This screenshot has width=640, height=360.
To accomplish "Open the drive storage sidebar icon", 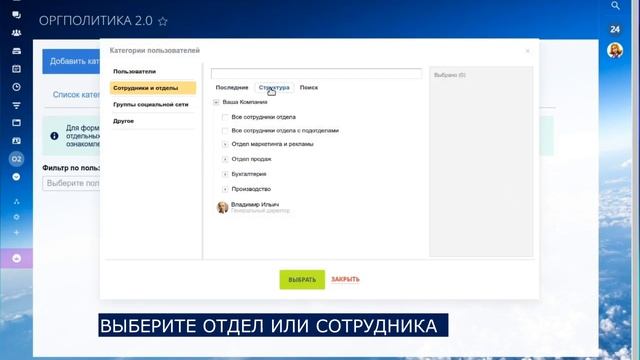I will coord(16,51).
